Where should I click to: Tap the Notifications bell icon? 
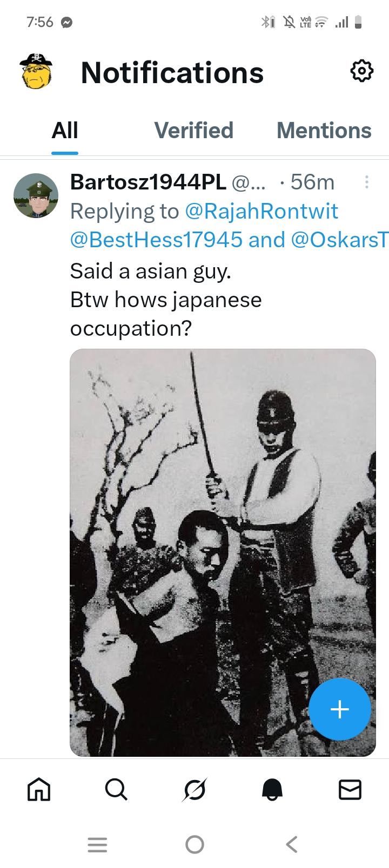272,790
